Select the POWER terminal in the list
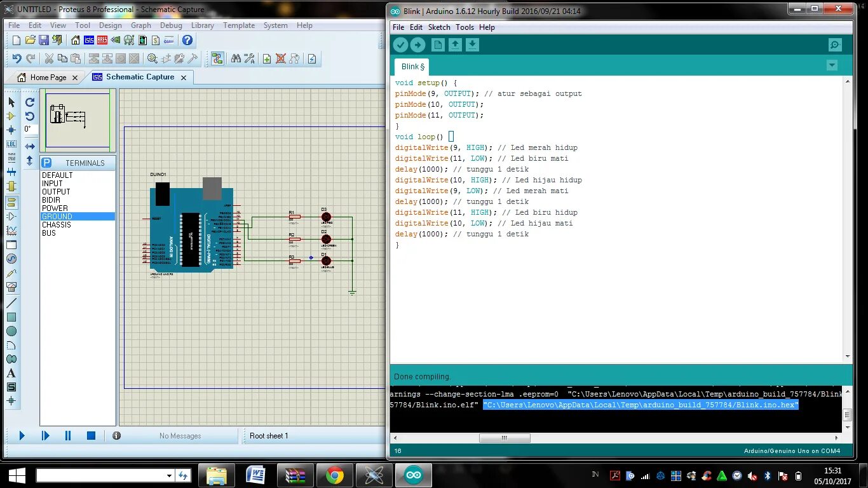The image size is (868, 488). (x=78, y=208)
